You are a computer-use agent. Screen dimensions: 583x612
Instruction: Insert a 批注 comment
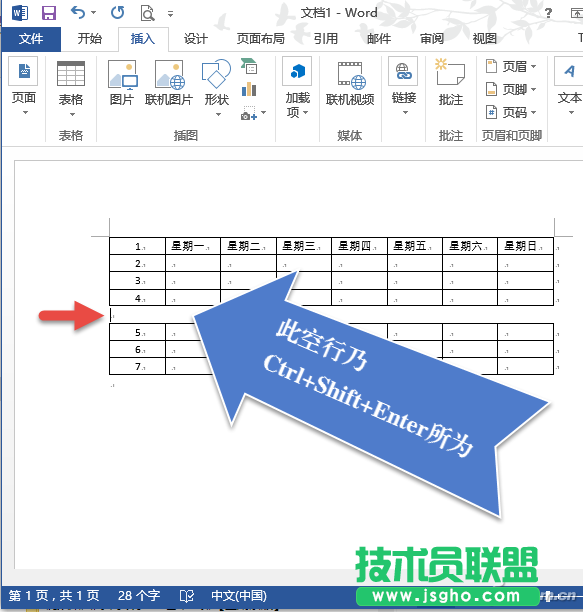[451, 83]
